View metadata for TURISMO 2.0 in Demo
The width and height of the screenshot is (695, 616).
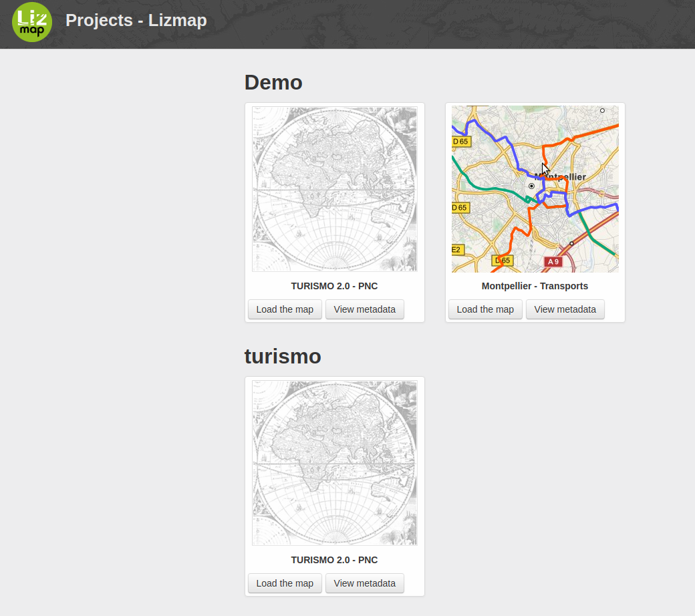click(x=365, y=309)
